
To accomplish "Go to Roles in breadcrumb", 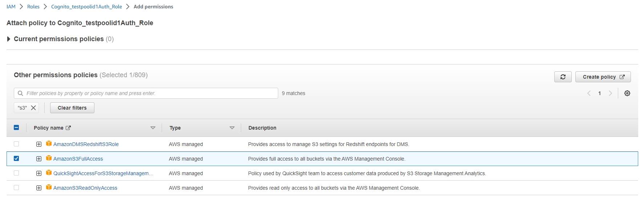I will pos(33,7).
